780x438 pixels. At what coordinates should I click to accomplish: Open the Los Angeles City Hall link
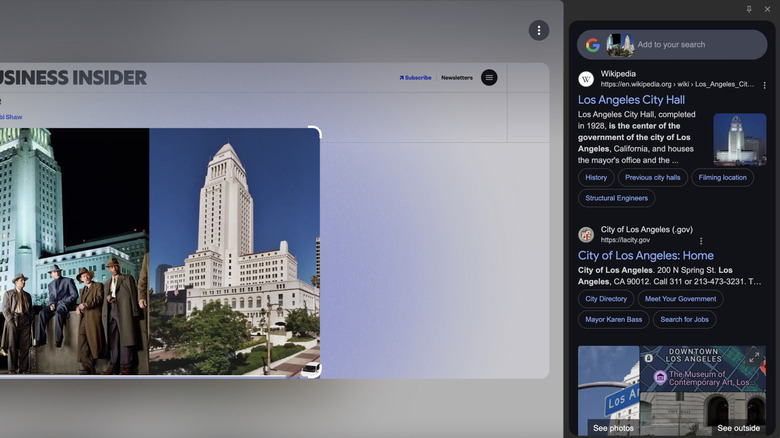point(631,100)
